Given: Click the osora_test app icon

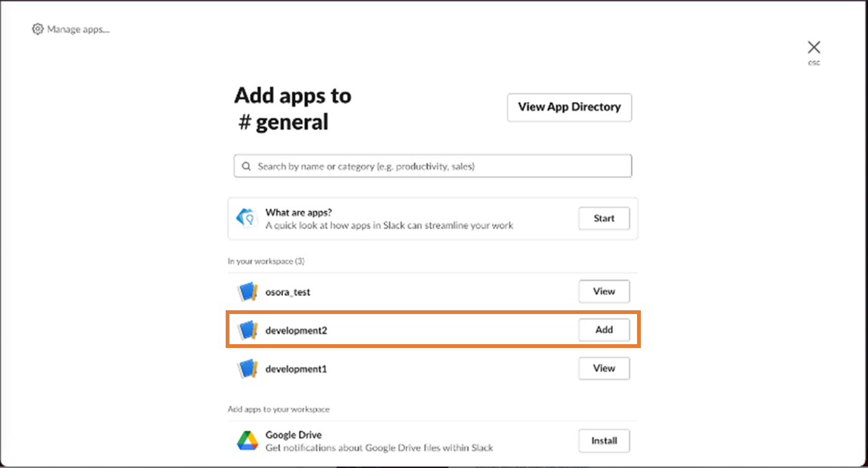Looking at the screenshot, I should [x=247, y=291].
